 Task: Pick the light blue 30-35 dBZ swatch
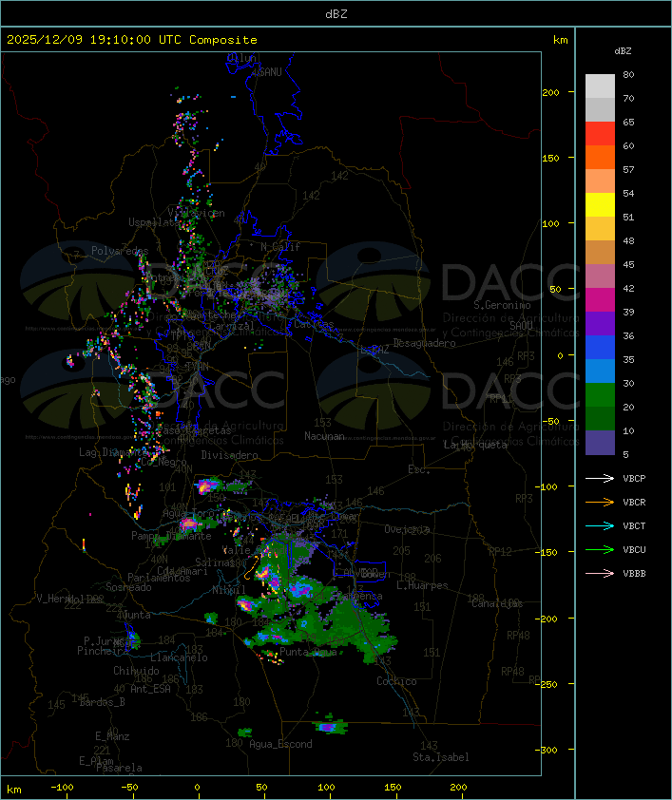(600, 371)
